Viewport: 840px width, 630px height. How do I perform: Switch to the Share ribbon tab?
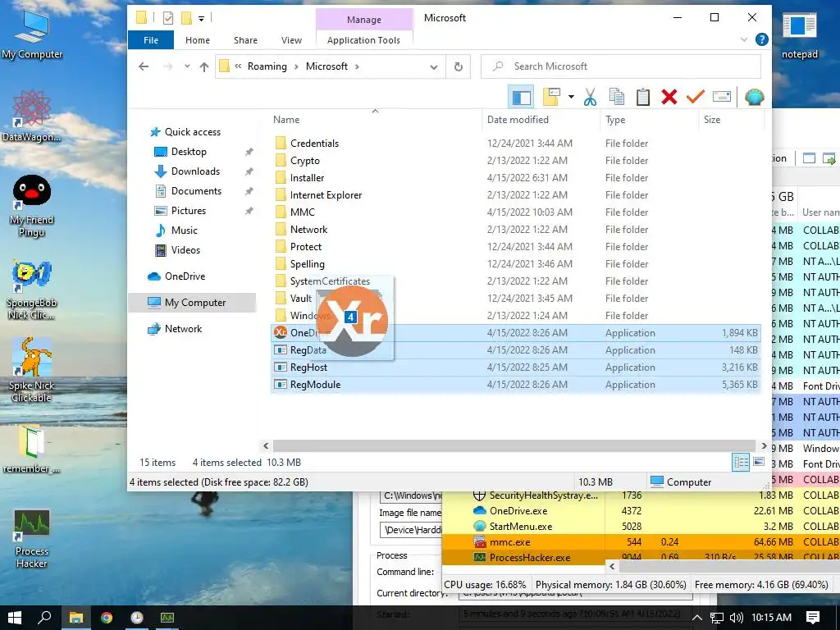245,40
